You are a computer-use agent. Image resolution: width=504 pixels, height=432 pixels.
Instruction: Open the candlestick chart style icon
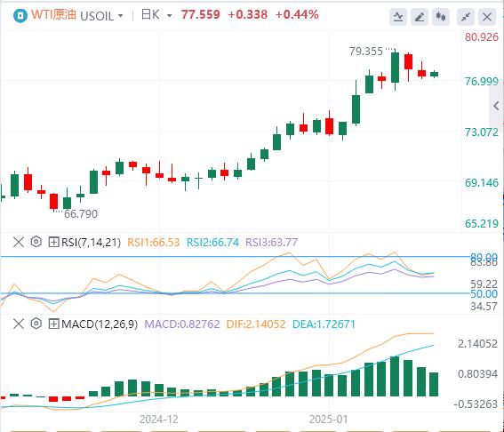(441, 16)
